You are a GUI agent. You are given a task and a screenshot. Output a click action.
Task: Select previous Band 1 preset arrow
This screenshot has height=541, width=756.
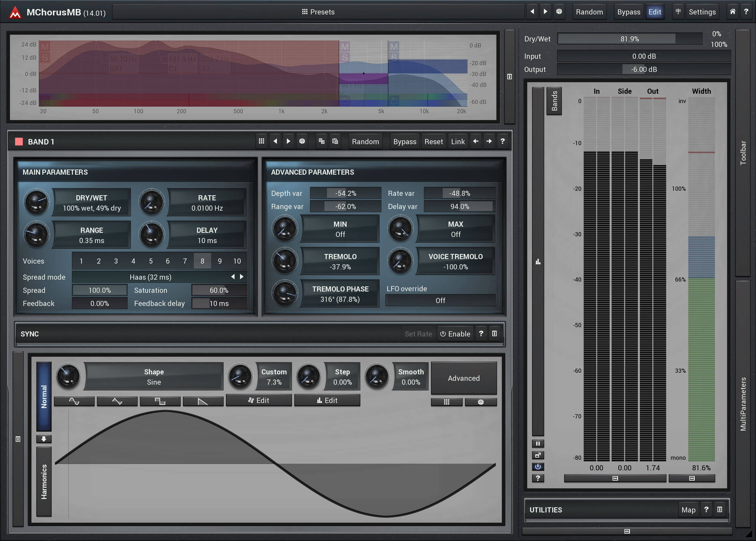click(x=275, y=141)
